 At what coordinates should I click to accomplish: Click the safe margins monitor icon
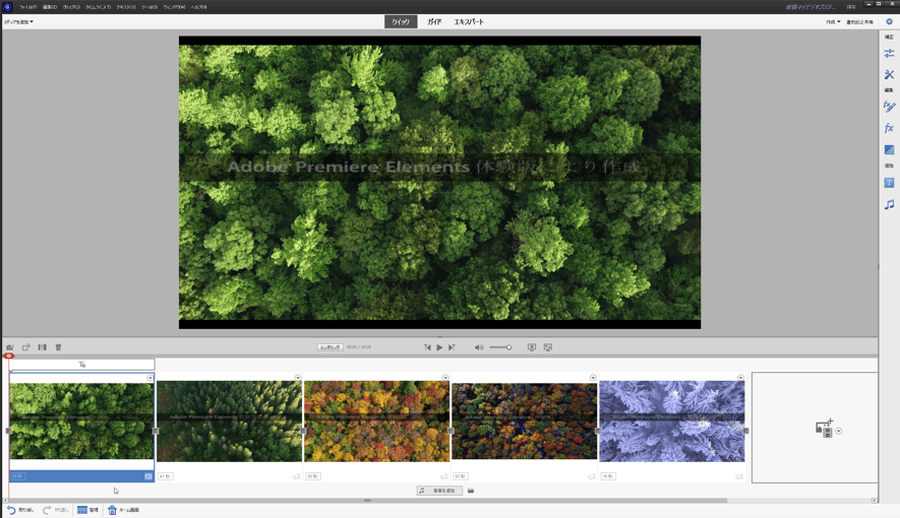(x=532, y=347)
